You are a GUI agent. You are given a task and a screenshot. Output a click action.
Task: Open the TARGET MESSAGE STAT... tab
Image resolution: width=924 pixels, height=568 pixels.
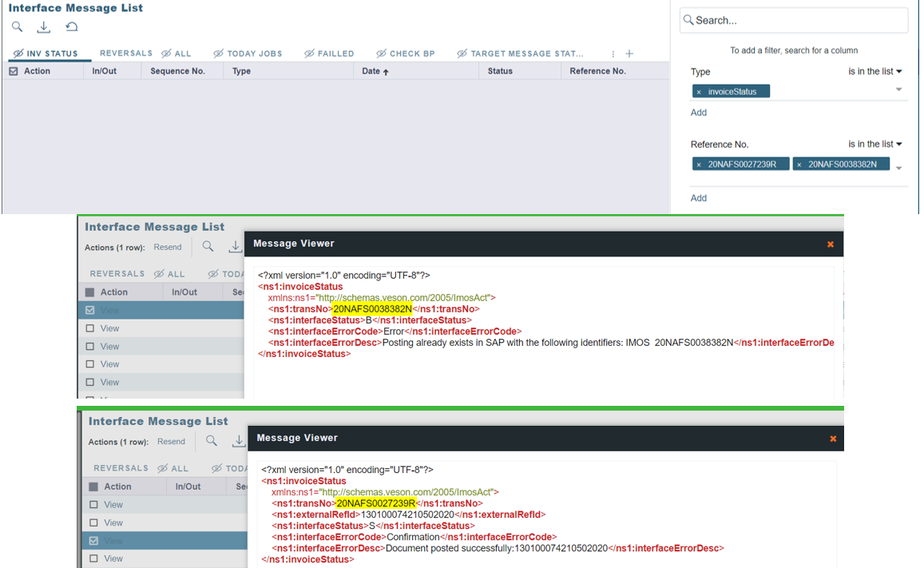(521, 54)
